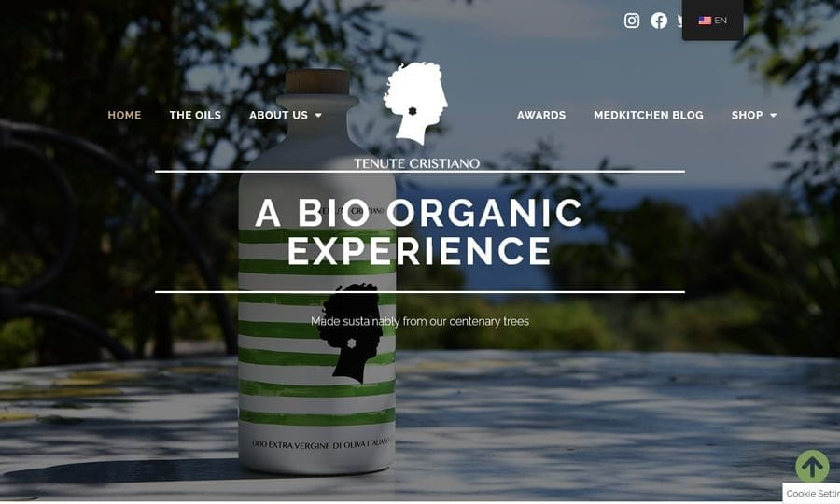The width and height of the screenshot is (840, 504).
Task: Click the 'Made sustainably from our centenary trees' tagline
Action: pos(420,321)
